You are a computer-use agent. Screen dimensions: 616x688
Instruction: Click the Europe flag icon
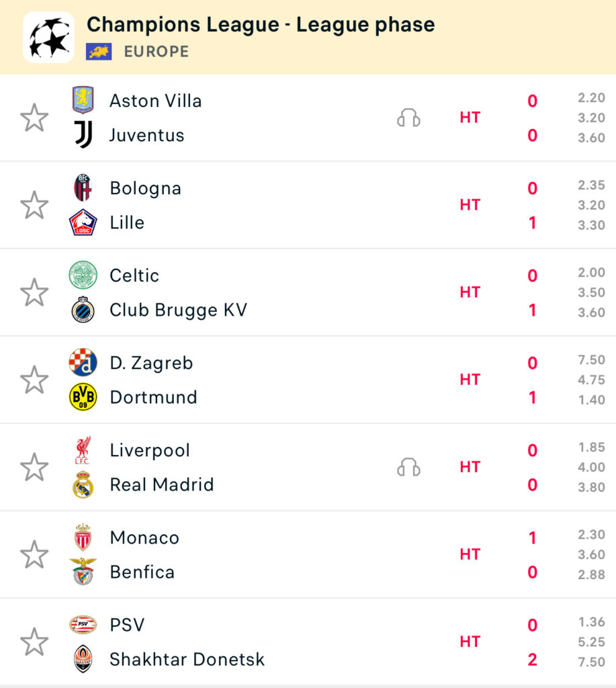click(99, 52)
